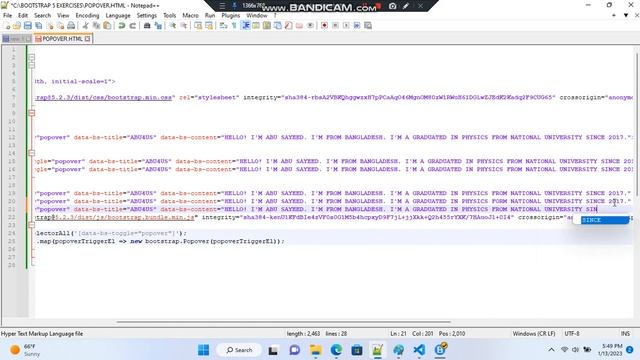Zoom in the editor view

pyautogui.click(x=173, y=26)
